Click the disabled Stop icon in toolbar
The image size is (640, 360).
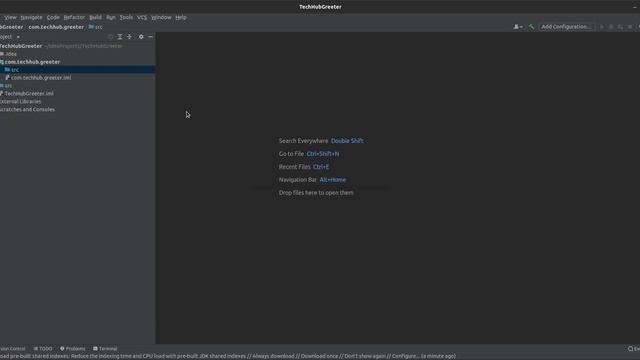pos(630,27)
